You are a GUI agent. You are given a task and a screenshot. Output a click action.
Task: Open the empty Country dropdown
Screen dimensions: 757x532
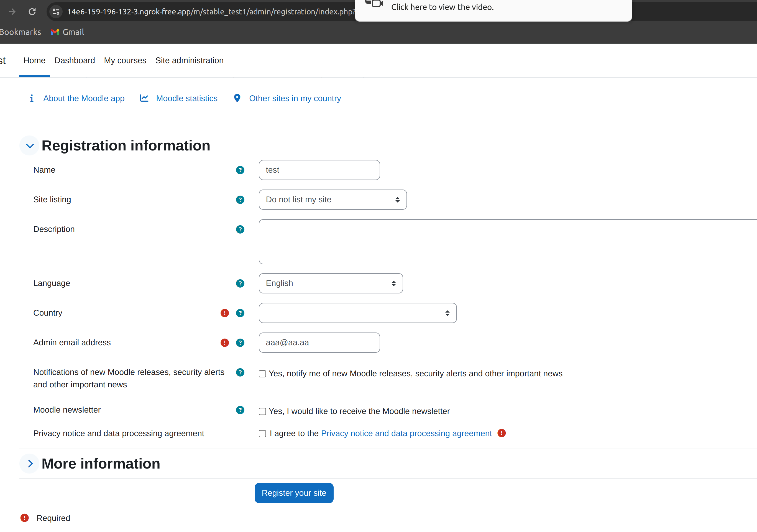click(x=358, y=313)
